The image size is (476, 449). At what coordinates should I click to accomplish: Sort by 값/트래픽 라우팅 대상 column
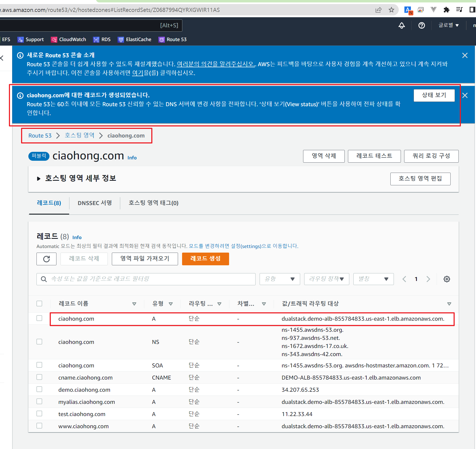tap(449, 304)
